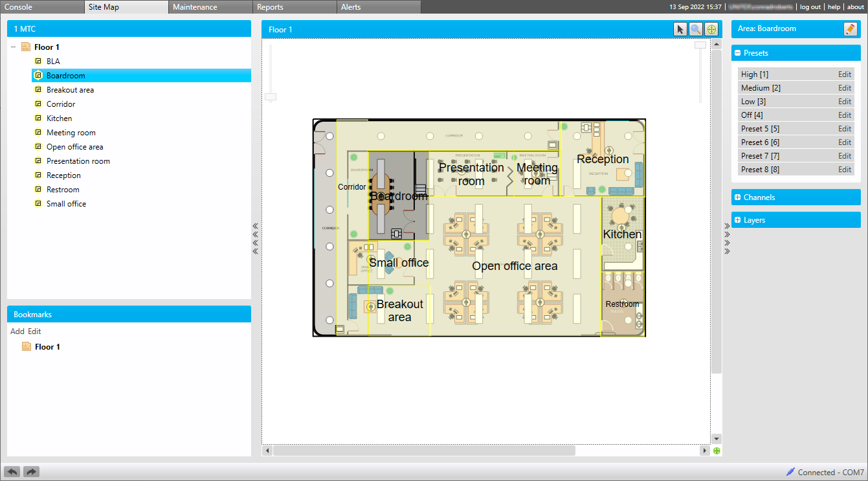Activate the magnifier zoom tool
868x481 pixels.
pyautogui.click(x=695, y=29)
